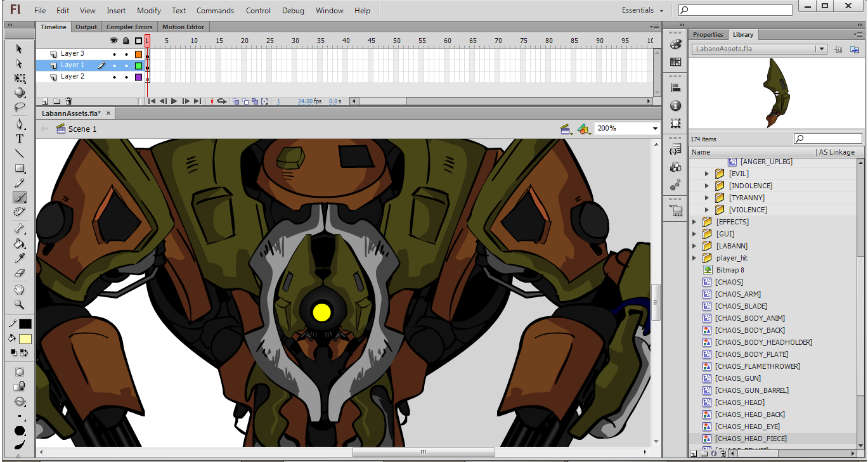The height and width of the screenshot is (462, 868).
Task: Click the New Folder icon in timeline
Action: point(56,101)
